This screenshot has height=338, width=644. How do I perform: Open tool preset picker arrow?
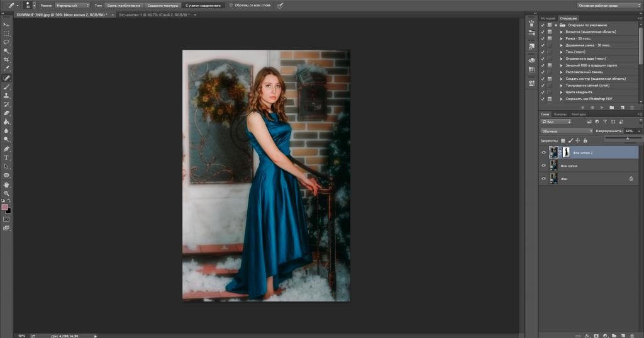click(x=18, y=6)
